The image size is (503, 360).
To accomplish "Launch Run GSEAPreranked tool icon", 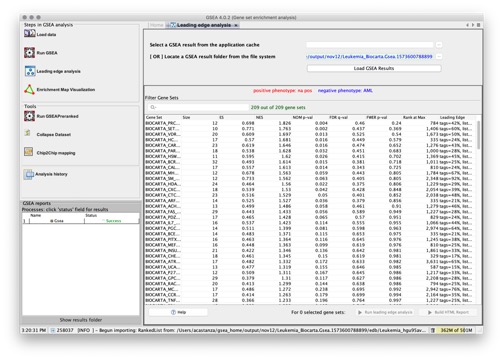I will point(29,116).
